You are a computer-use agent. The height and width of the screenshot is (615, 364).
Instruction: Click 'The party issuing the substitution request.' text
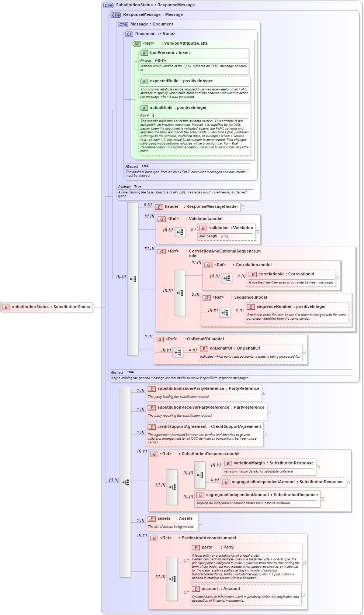[x=178, y=397]
